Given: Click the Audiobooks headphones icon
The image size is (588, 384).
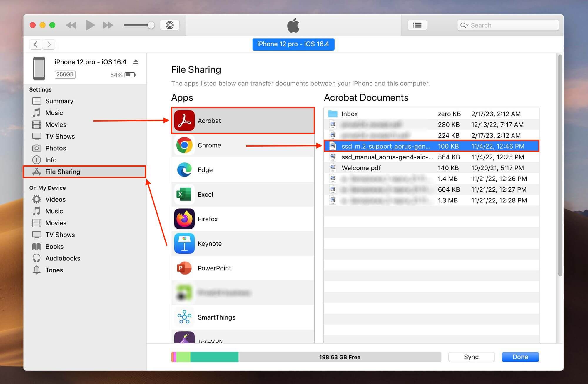Looking at the screenshot, I should [36, 258].
